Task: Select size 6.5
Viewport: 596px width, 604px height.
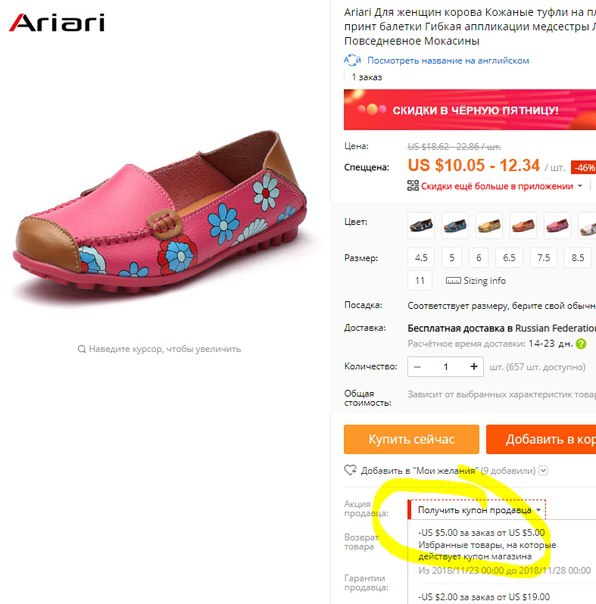Action: point(509,257)
